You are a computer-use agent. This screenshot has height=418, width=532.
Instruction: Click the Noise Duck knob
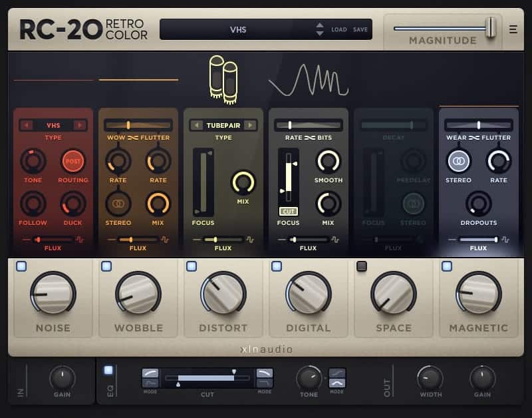click(x=73, y=204)
